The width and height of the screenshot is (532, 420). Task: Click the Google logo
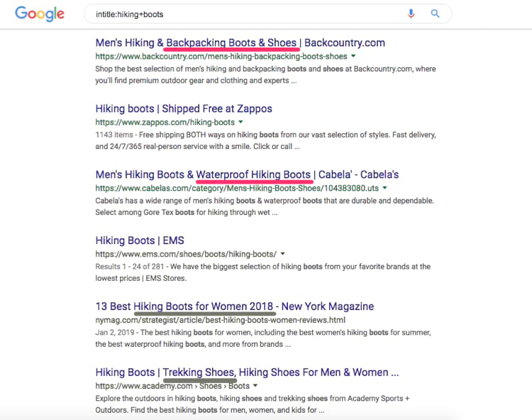[x=40, y=14]
